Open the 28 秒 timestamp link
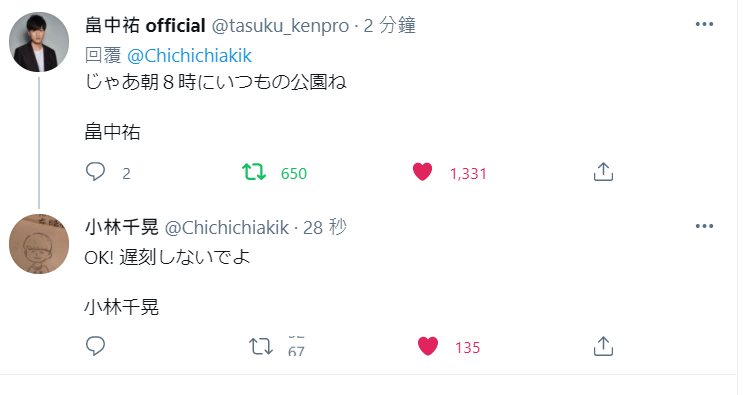Image resolution: width=744 pixels, height=395 pixels. (325, 227)
